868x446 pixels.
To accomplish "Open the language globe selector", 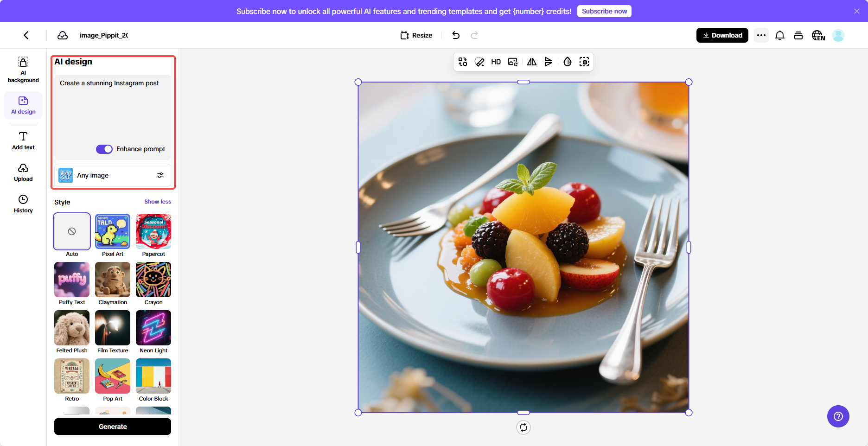I will coord(818,35).
